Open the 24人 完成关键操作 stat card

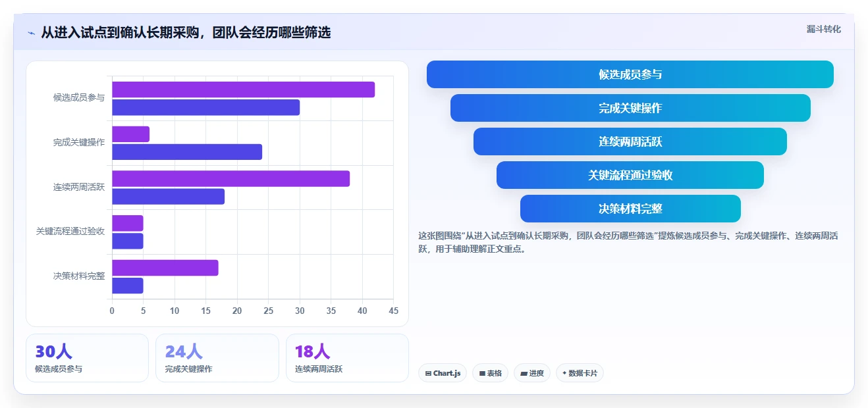tap(217, 358)
